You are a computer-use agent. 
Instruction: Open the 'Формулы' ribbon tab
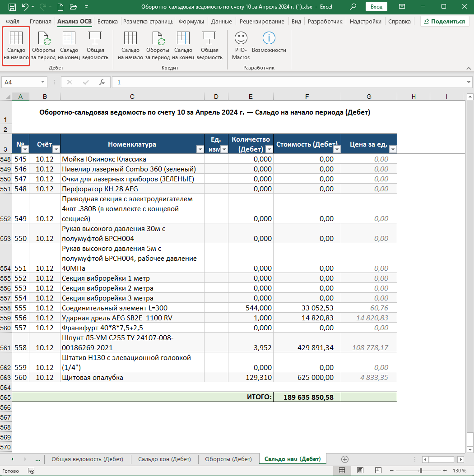click(x=191, y=22)
